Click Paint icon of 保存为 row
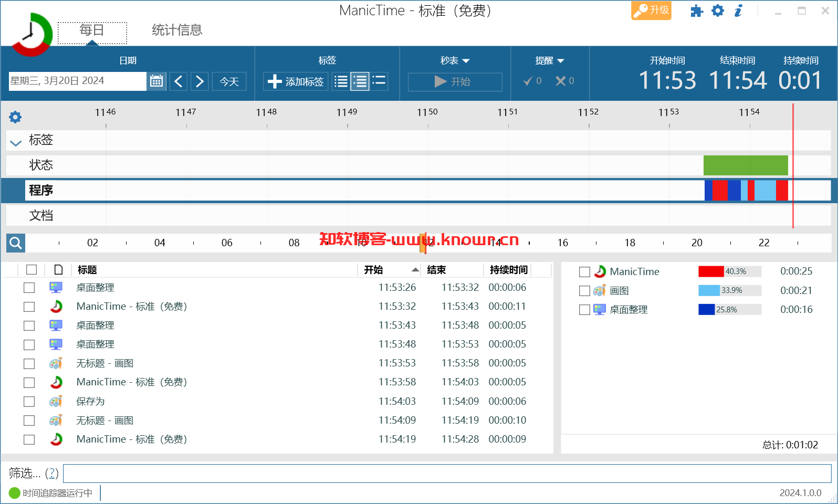Image resolution: width=838 pixels, height=504 pixels. (56, 402)
